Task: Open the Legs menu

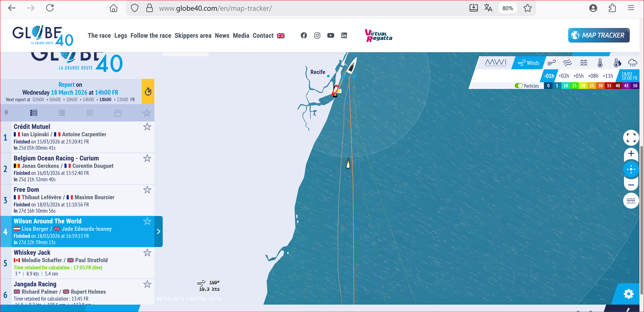Action: click(x=121, y=36)
